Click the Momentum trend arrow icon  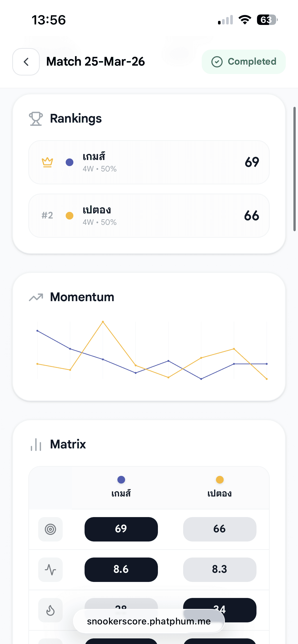point(36,297)
